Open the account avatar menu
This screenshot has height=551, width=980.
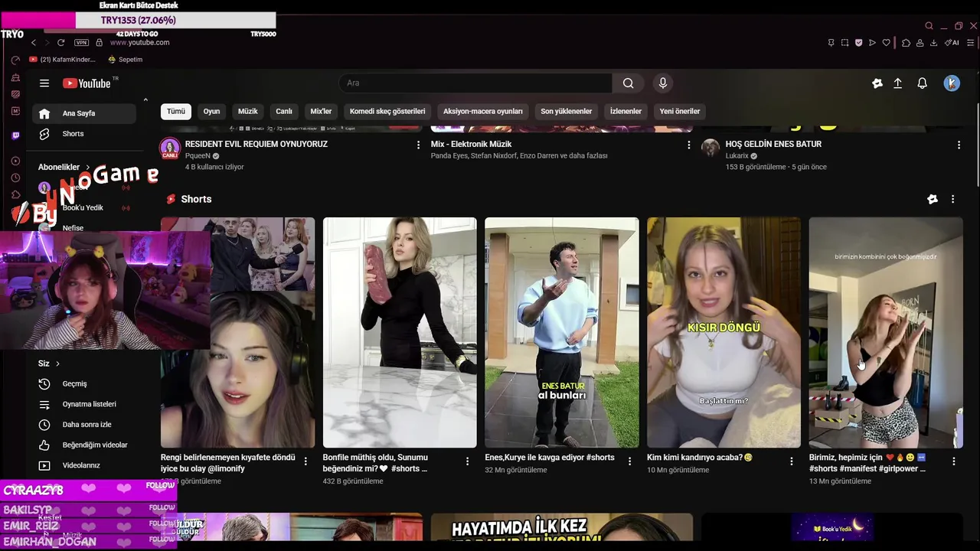[x=952, y=83]
